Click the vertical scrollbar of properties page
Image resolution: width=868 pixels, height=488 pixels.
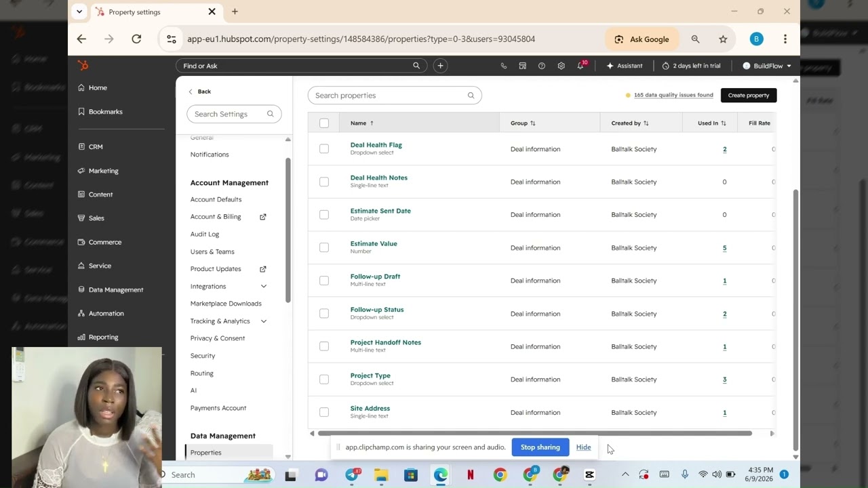[795, 319]
